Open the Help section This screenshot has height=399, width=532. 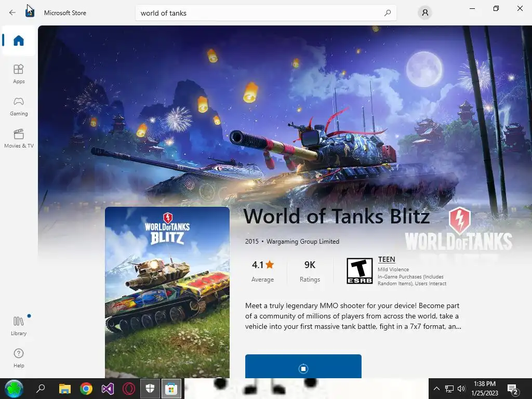[19, 358]
